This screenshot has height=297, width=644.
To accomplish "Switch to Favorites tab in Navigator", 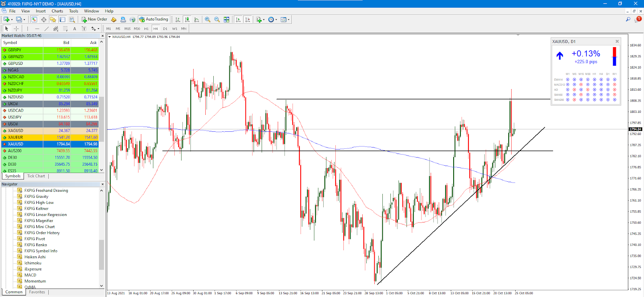I will pyautogui.click(x=37, y=292).
